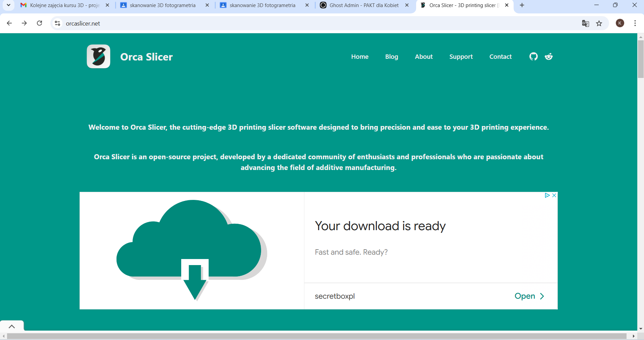644x340 pixels.
Task: Open the tab search dropdown arrow
Action: point(8,5)
